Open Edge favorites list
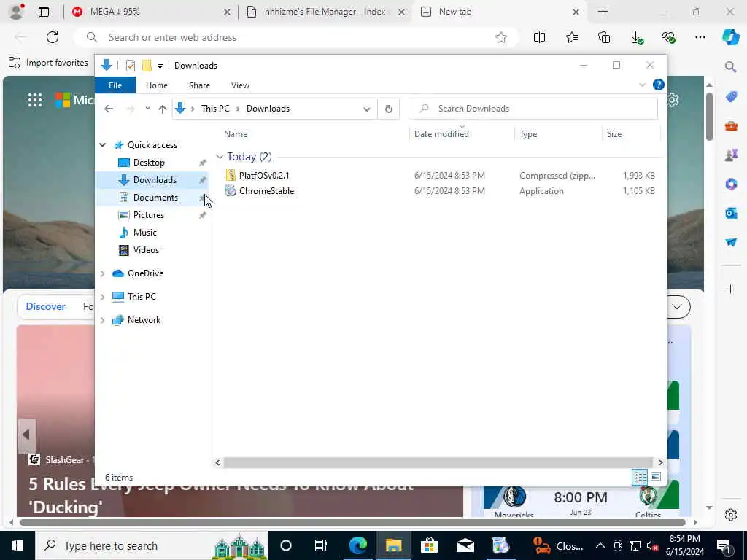 point(572,38)
